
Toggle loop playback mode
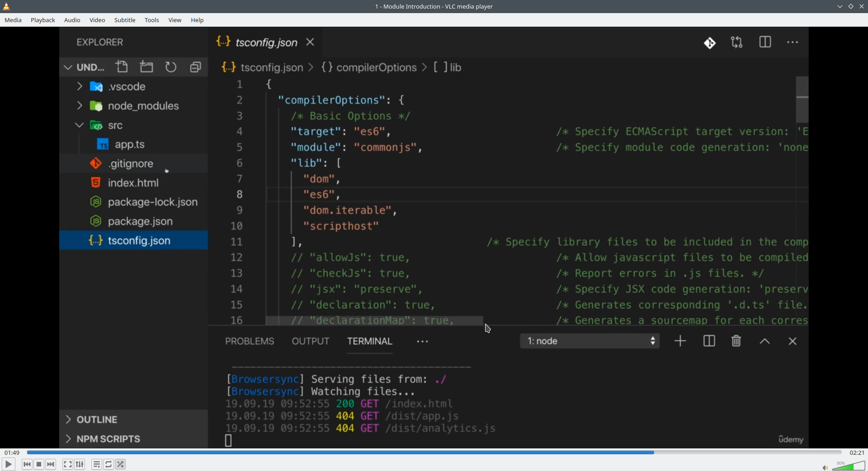109,464
